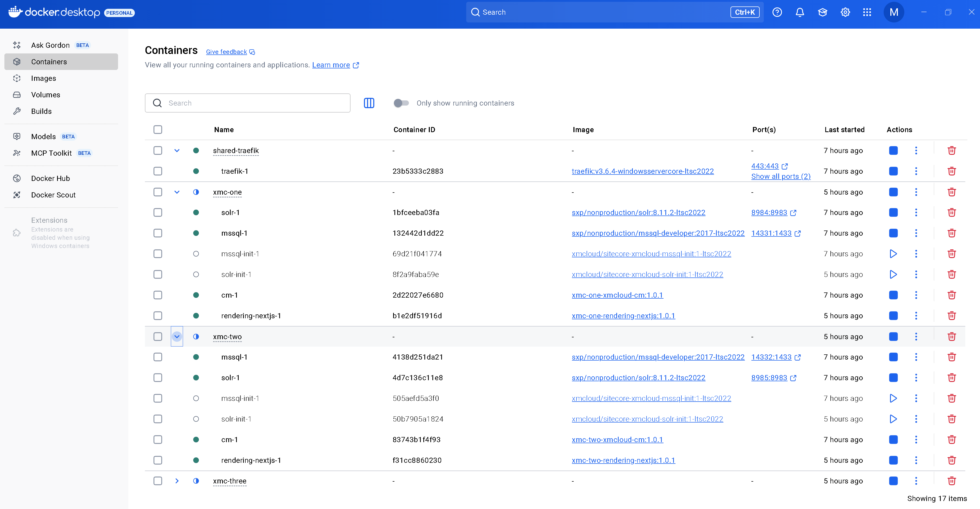Collapse the shared-traefik group
Screen dimensions: 980x509
point(177,150)
